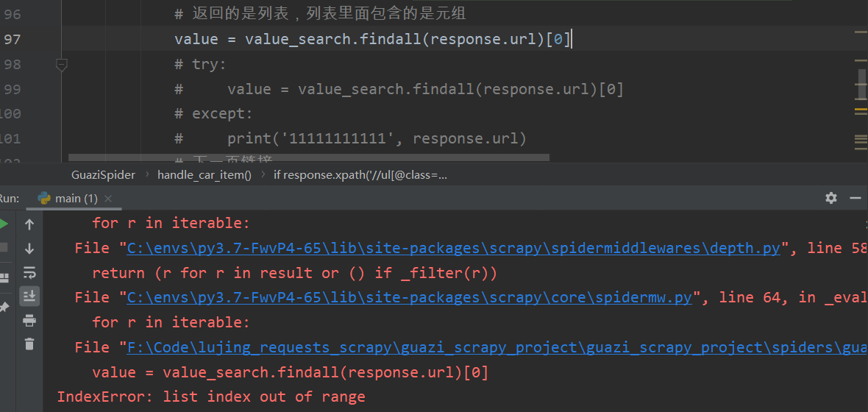Open GuaziSpider breadcrumb
This screenshot has height=412, width=868.
click(x=103, y=175)
